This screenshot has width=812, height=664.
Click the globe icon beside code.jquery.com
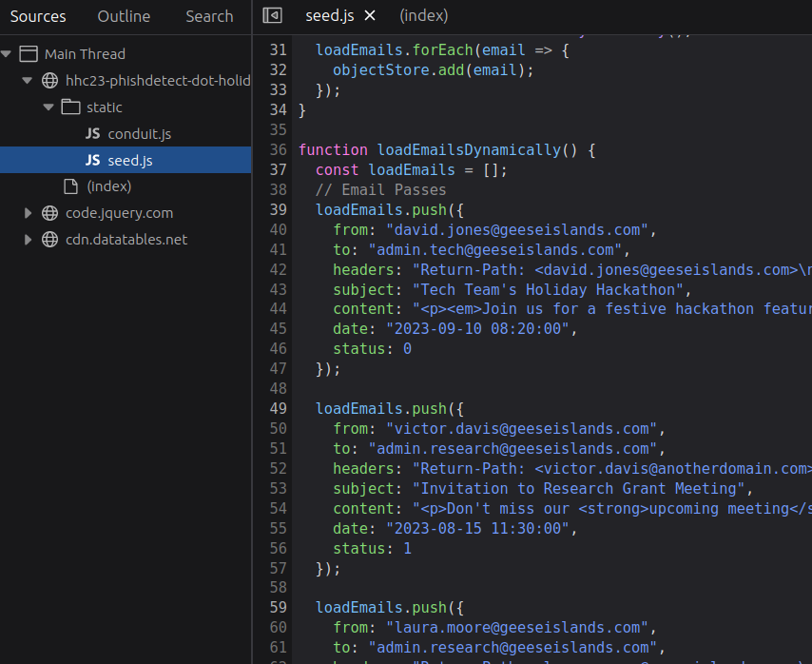click(x=50, y=213)
